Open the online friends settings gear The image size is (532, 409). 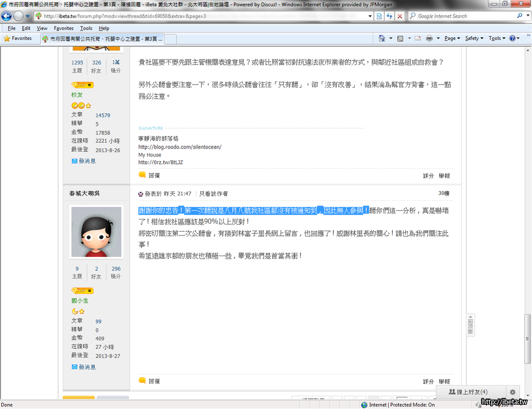pos(512,392)
